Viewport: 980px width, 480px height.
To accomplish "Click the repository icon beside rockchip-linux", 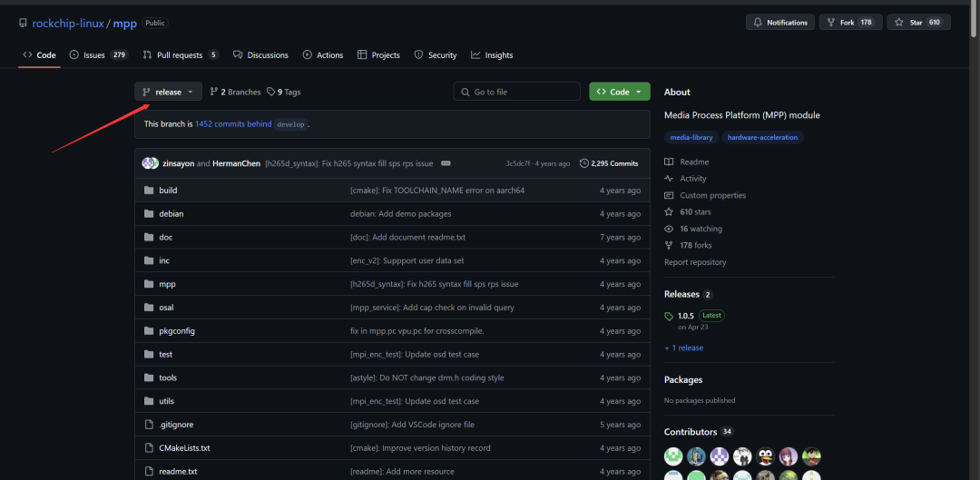I will [x=23, y=23].
